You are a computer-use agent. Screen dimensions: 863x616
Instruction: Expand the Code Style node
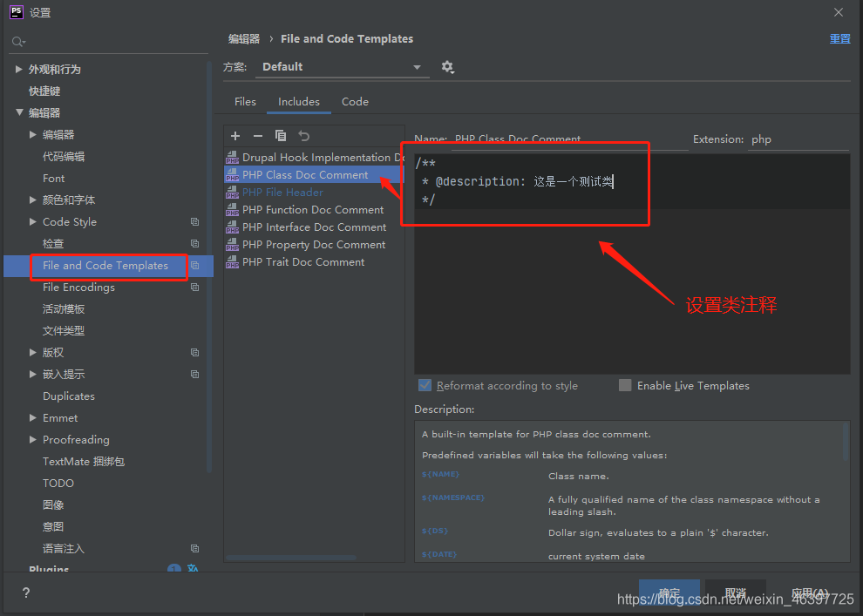[x=32, y=221]
